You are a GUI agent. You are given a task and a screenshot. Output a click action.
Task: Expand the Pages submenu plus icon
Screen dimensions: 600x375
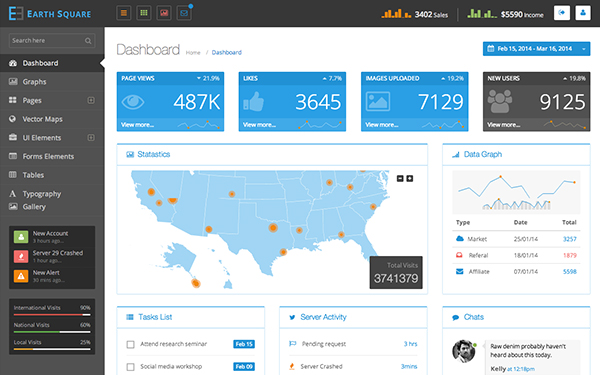tap(91, 100)
